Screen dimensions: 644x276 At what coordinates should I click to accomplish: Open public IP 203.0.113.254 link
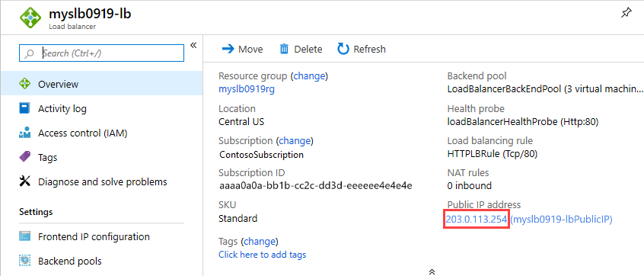click(x=477, y=220)
